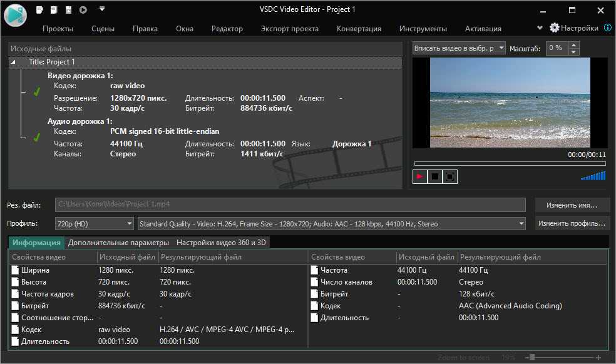Click the blue volume level indicator

(x=593, y=176)
